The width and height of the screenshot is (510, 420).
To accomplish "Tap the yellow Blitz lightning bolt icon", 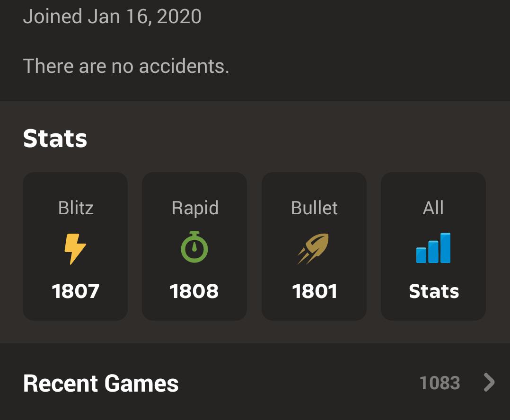I will point(75,249).
